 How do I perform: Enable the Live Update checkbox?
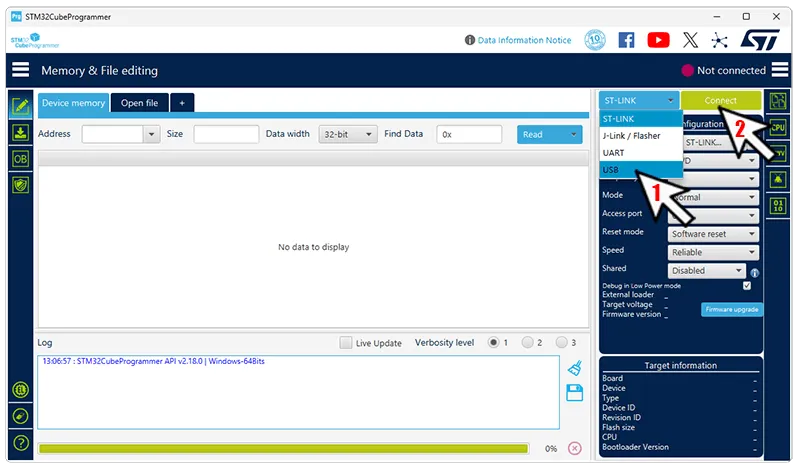(x=346, y=343)
